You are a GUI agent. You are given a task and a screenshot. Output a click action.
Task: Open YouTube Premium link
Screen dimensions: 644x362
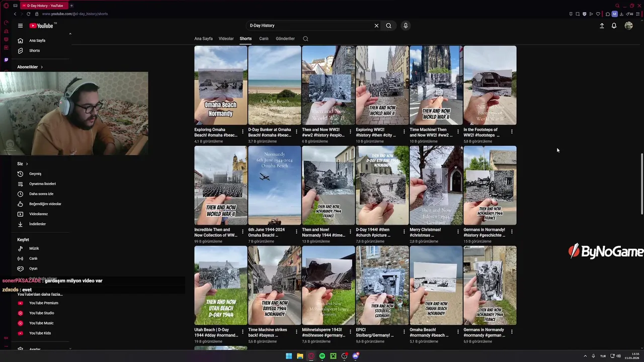pyautogui.click(x=43, y=303)
